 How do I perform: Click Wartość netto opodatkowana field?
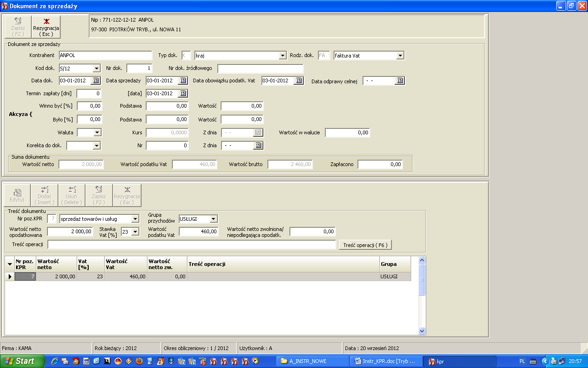(70, 232)
